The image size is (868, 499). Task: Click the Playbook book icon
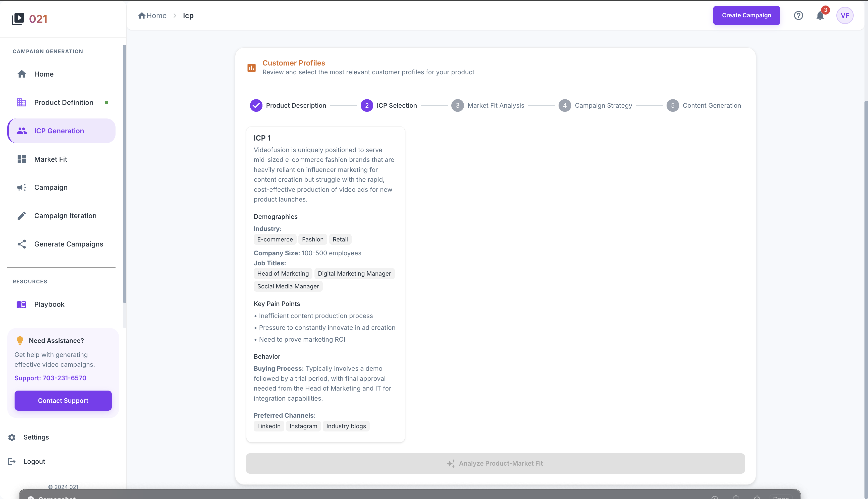point(22,304)
